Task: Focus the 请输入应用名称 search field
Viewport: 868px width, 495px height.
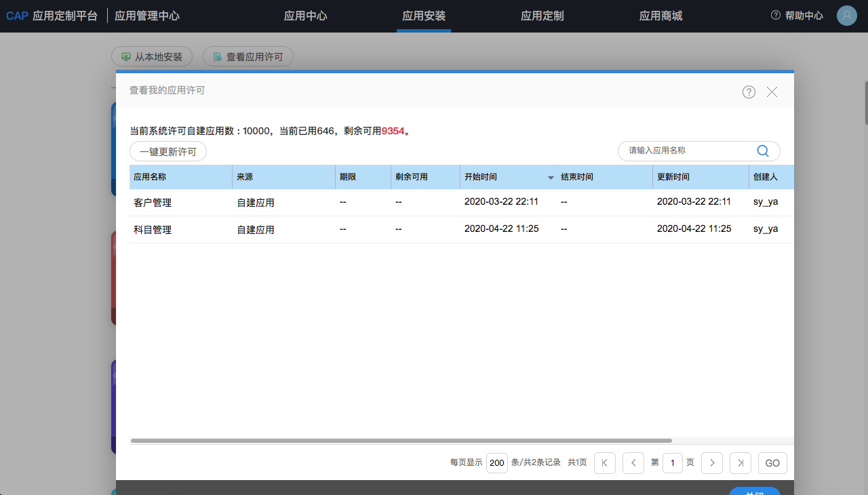Action: [x=688, y=151]
